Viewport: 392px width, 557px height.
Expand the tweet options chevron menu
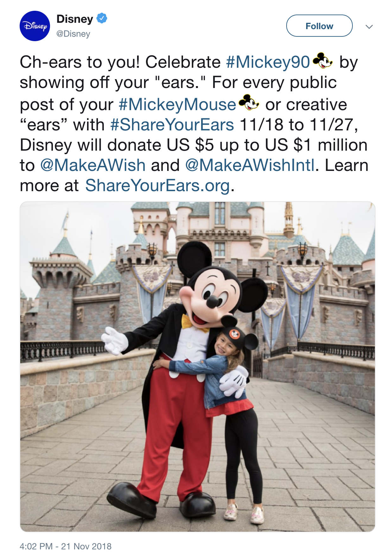coord(369,27)
